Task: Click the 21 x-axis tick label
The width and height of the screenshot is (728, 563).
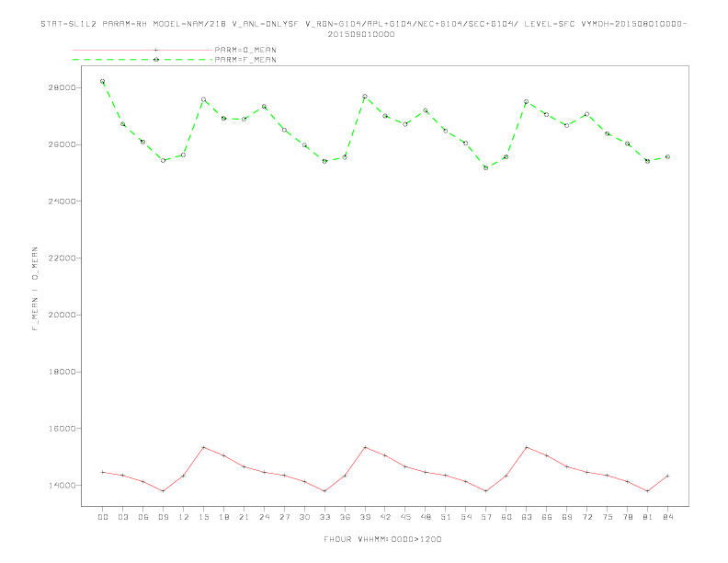Action: click(x=244, y=517)
